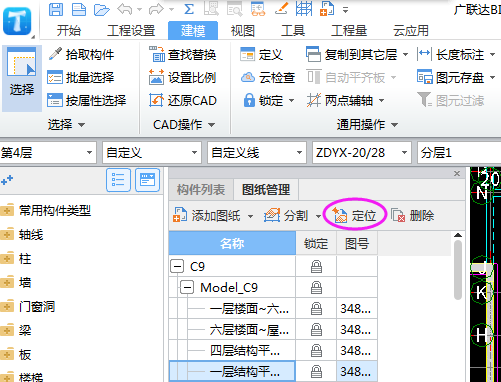501x382 pixels.
Task: Open the 工程设置 ribbon tab
Action: [131, 31]
